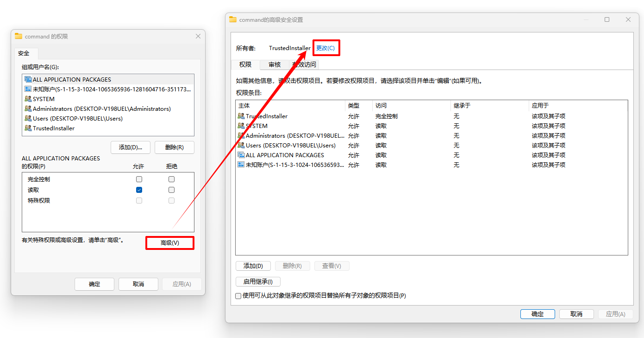Screen dimensions: 644x338
Task: Click 取消 in the command 的权限 dialog
Action: point(138,284)
